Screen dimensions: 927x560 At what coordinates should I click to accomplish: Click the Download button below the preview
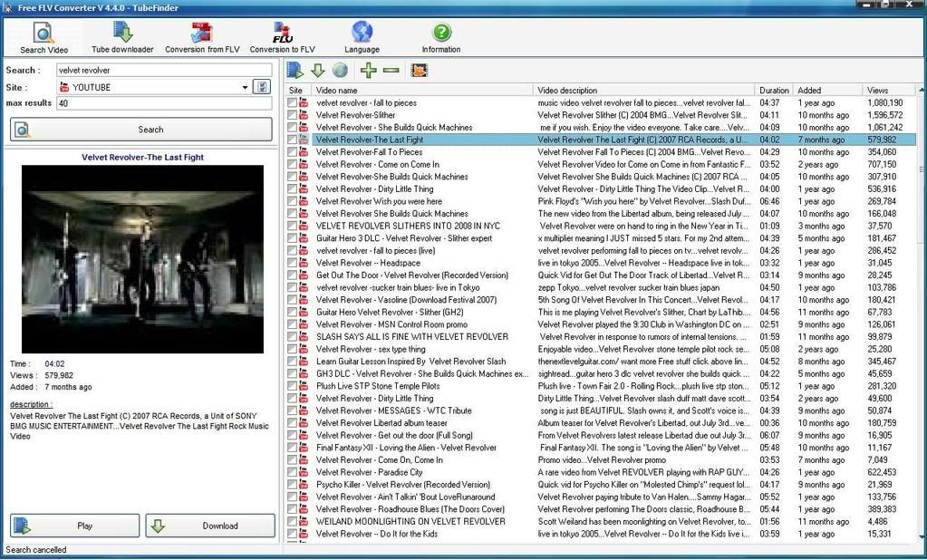click(x=210, y=526)
